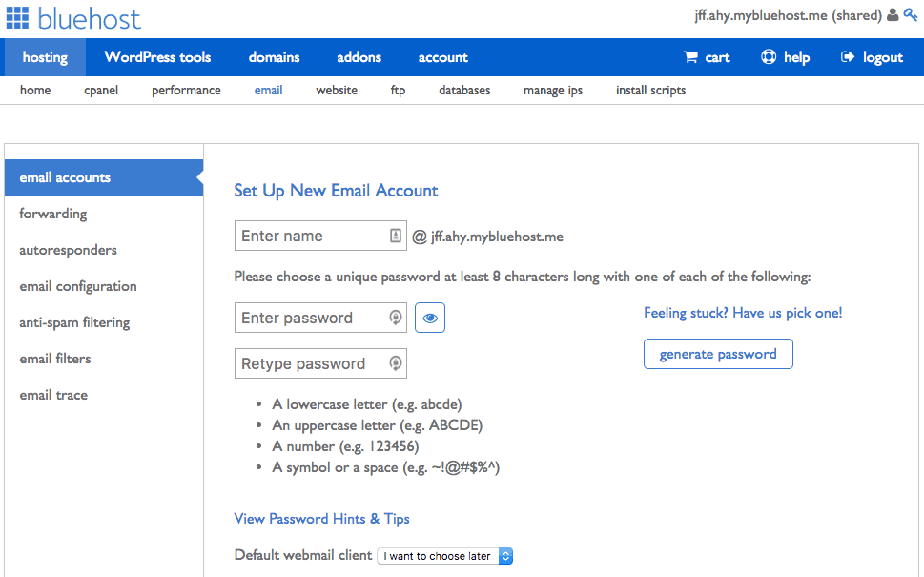Click the Default webmail client label
The width and height of the screenshot is (924, 577).
click(x=303, y=555)
